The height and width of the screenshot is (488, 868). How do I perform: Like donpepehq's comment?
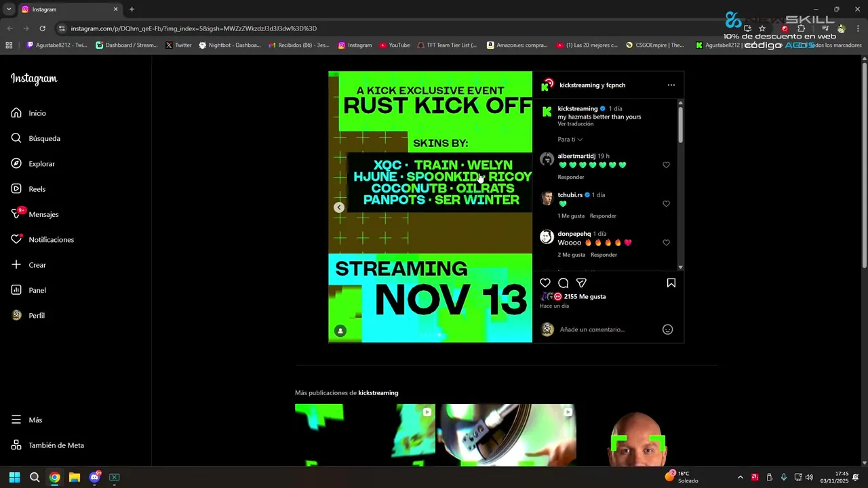pos(666,243)
